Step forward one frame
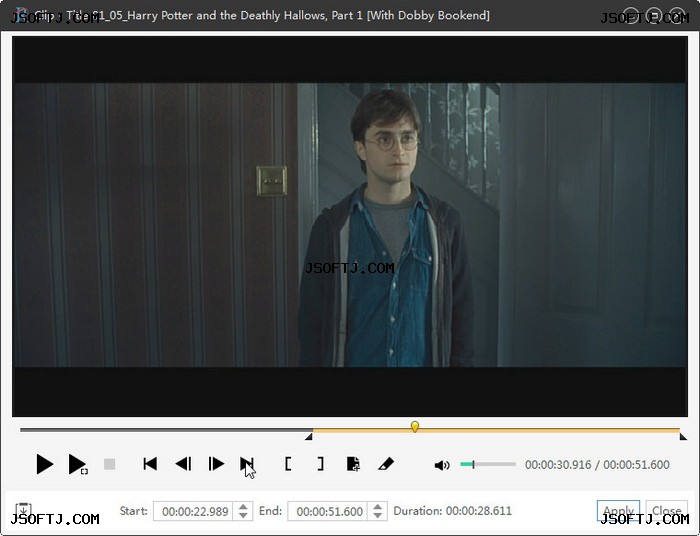Image resolution: width=700 pixels, height=536 pixels. pyautogui.click(x=216, y=464)
